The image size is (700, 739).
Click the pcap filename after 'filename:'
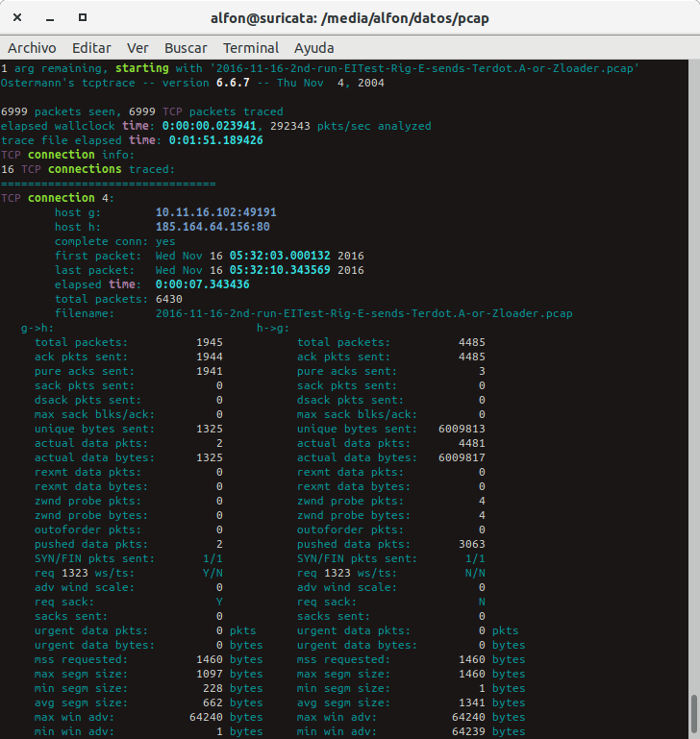pyautogui.click(x=364, y=313)
